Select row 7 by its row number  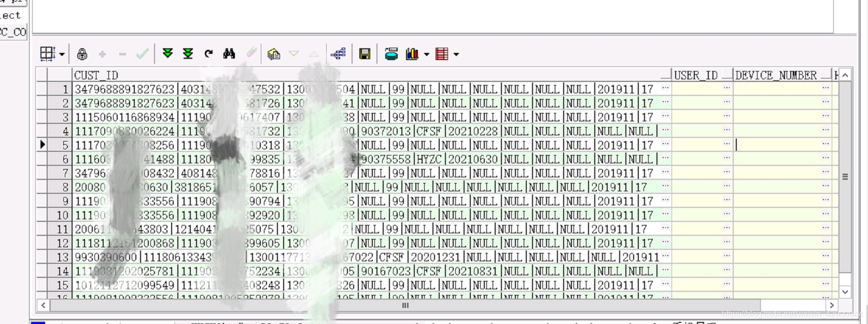59,173
